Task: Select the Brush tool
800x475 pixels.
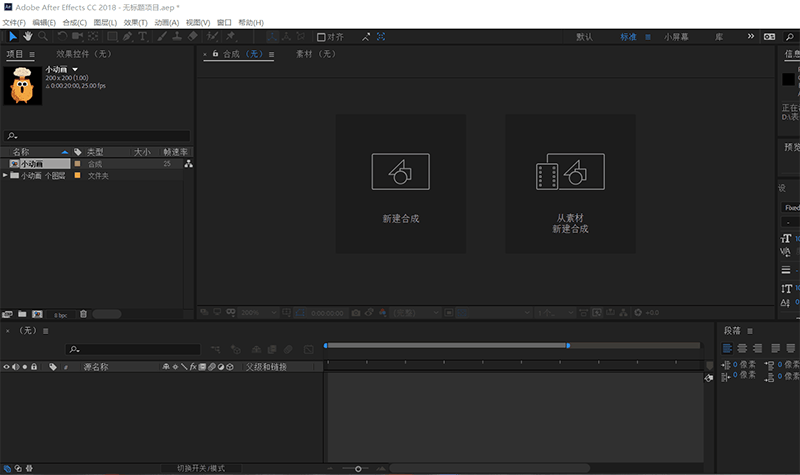Action: (x=162, y=36)
